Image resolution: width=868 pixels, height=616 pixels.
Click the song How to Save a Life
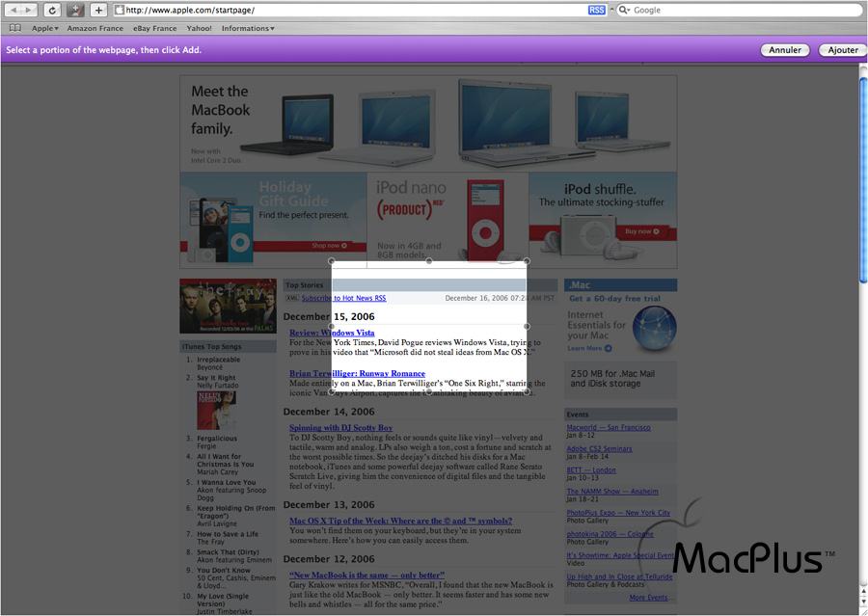(x=228, y=534)
